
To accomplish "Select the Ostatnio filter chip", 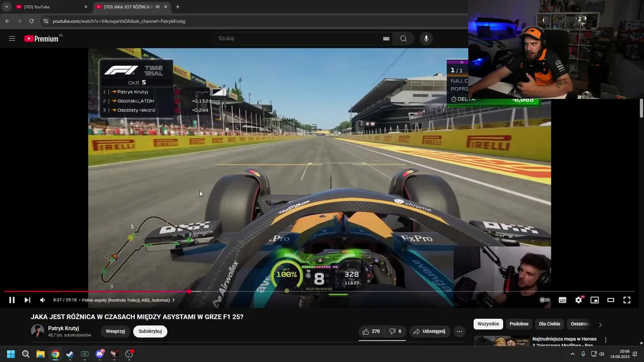I will [580, 324].
